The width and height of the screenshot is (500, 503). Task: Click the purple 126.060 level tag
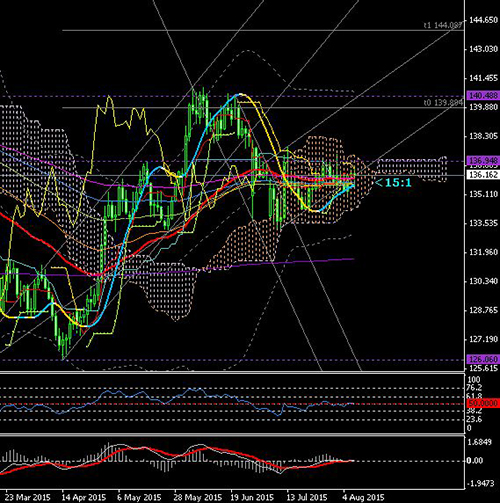point(483,359)
